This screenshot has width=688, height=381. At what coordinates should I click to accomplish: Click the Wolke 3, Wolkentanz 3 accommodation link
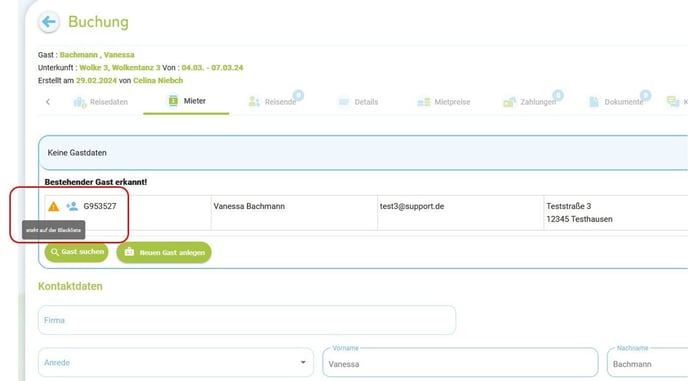point(120,68)
